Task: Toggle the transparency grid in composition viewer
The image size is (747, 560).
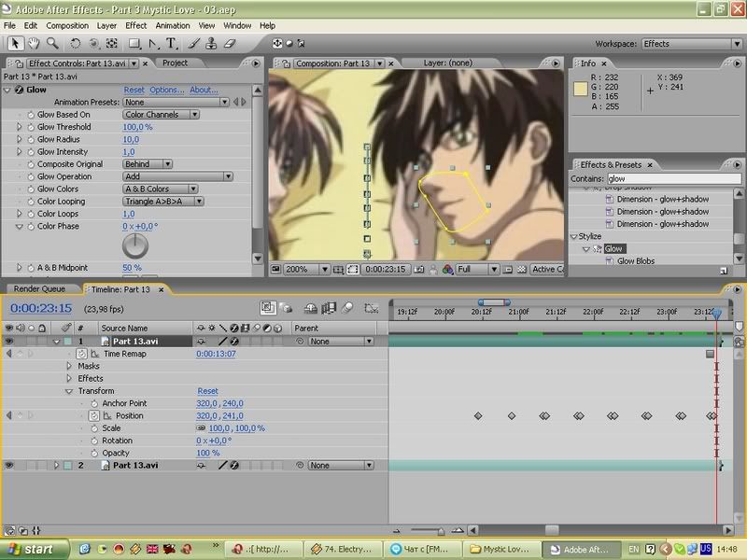Action: [522, 270]
